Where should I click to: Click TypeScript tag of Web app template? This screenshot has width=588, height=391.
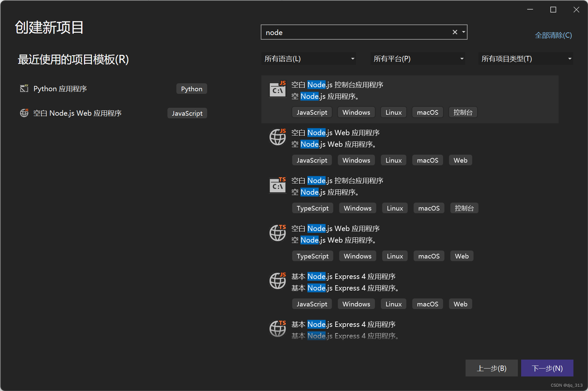tap(312, 256)
